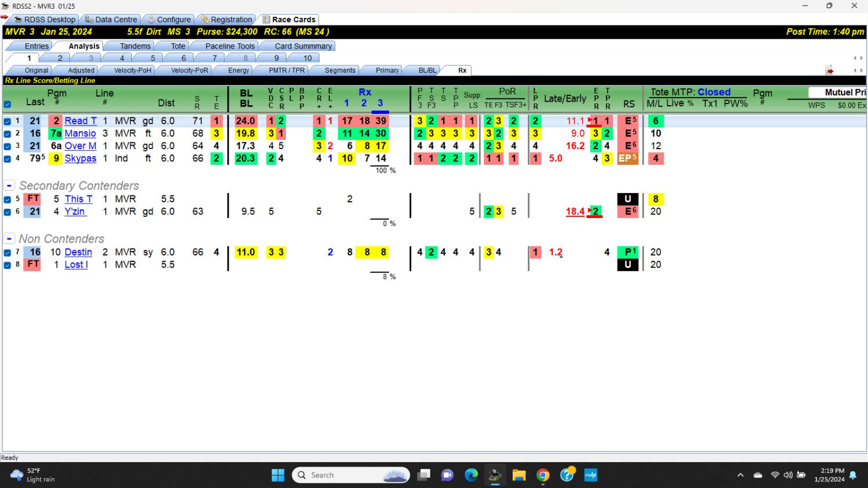Click the Tote MTP Closed status text
This screenshot has width=868, height=488.
pyautogui.click(x=714, y=92)
